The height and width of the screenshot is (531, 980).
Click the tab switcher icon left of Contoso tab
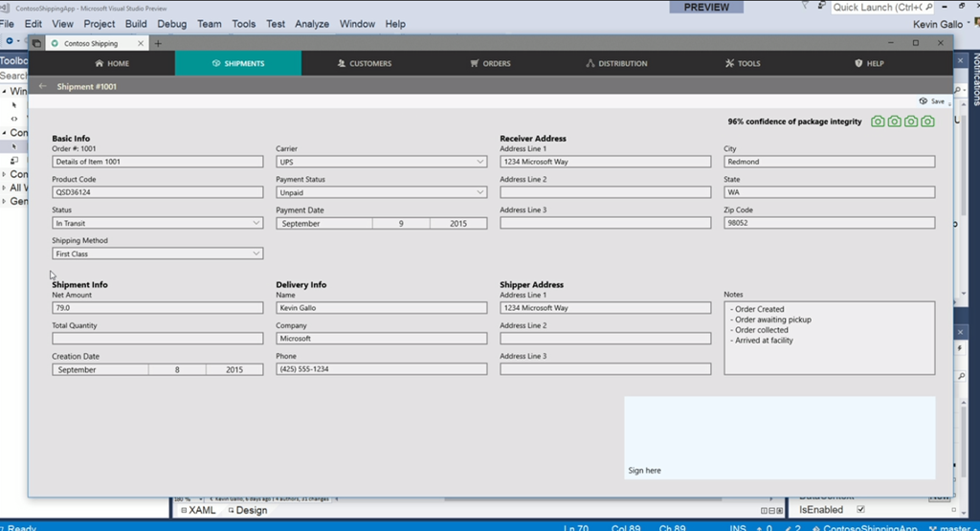click(x=36, y=43)
